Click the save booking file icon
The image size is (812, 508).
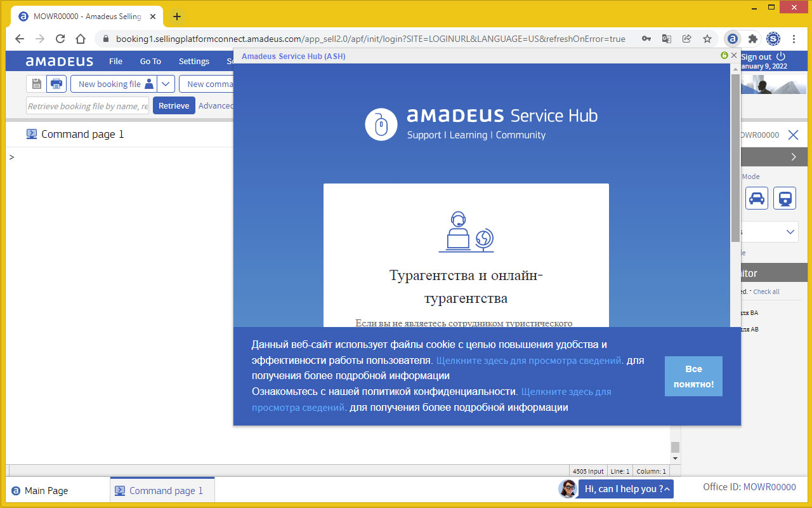coord(36,84)
